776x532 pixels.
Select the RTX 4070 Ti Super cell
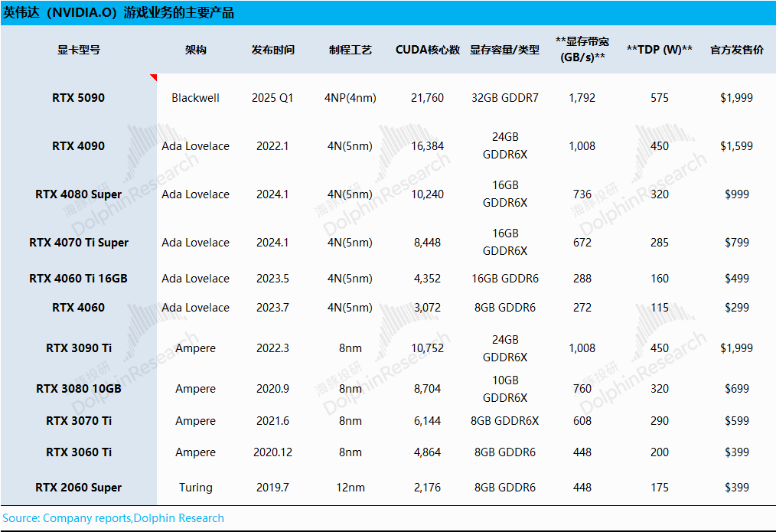coord(79,243)
